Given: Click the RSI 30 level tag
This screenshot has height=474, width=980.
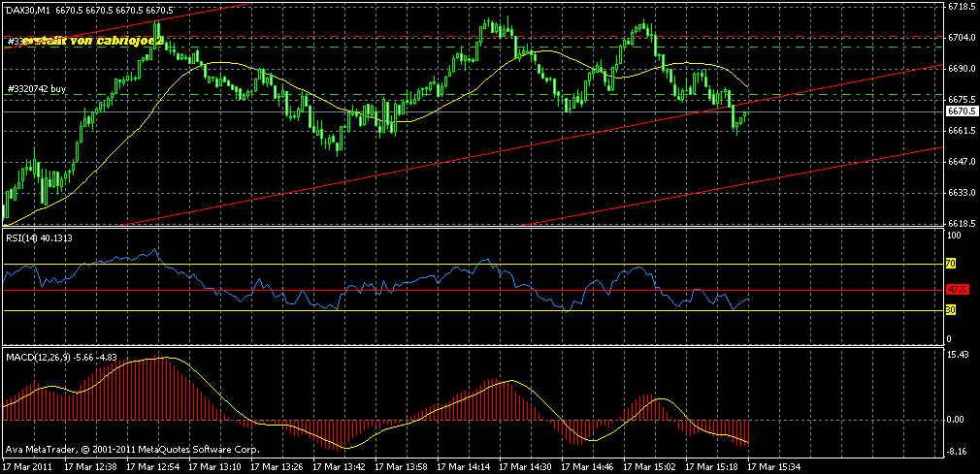Looking at the screenshot, I should [950, 310].
